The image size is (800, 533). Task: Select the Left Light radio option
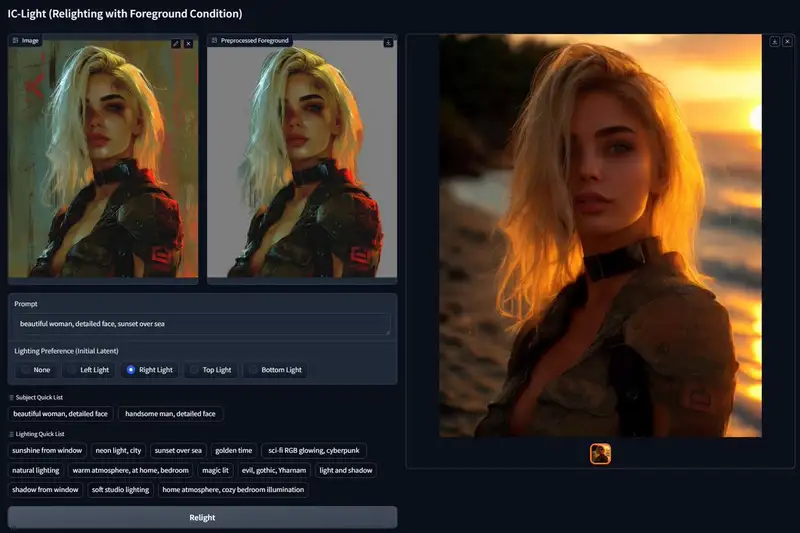(x=89, y=370)
